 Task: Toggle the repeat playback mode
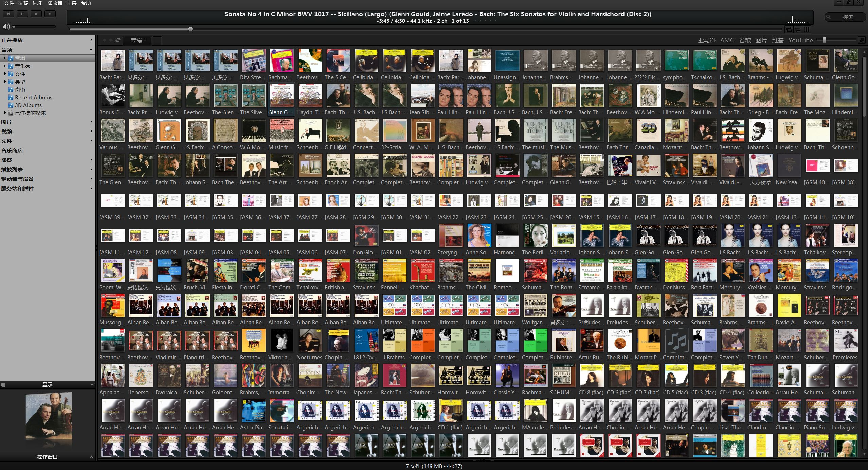click(789, 30)
